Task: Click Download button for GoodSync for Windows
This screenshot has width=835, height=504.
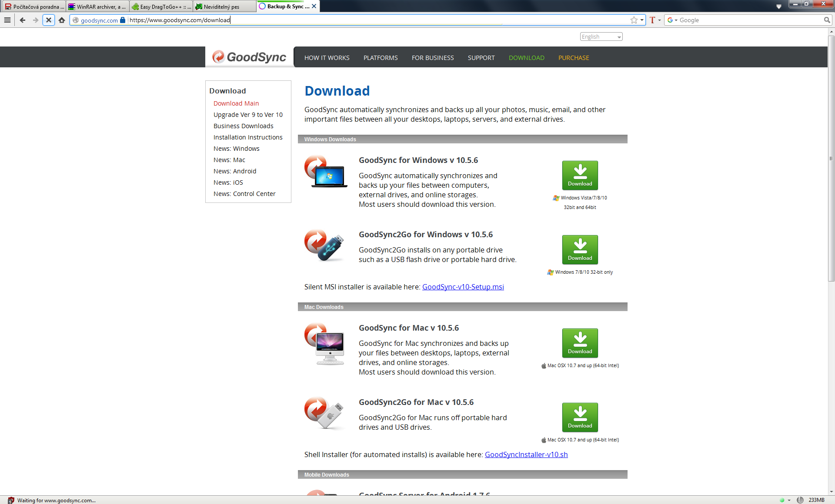Action: click(x=580, y=175)
